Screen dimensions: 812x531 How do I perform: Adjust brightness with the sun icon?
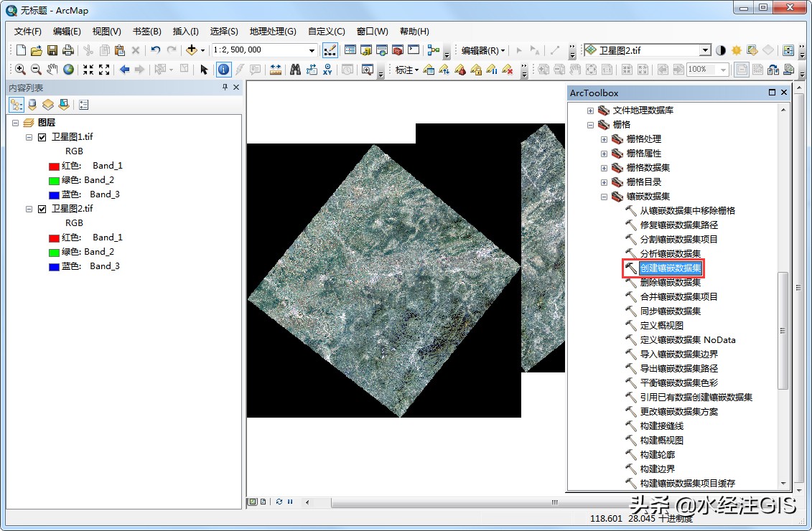[737, 50]
